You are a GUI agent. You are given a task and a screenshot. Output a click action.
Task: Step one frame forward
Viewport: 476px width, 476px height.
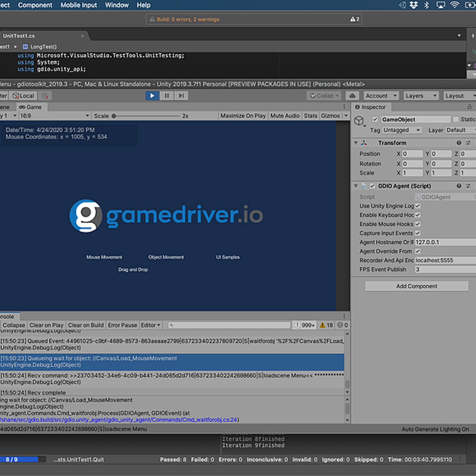(x=181, y=95)
